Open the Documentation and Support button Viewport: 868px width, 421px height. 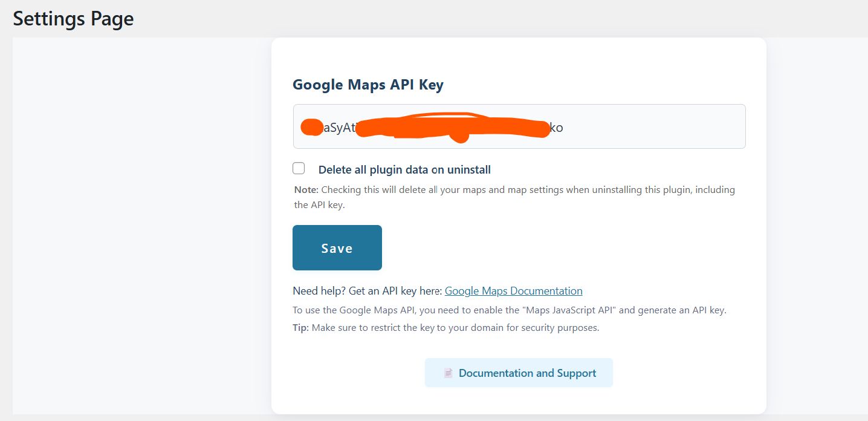click(x=519, y=373)
